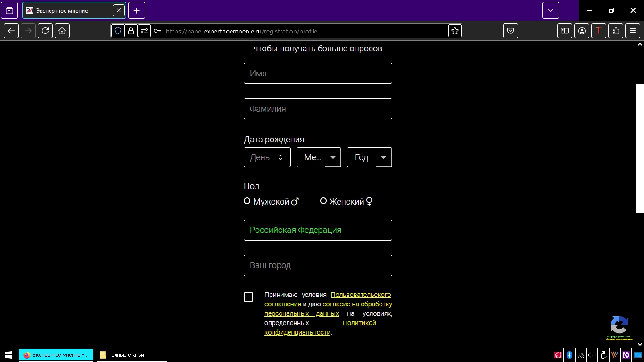Image resolution: width=644 pixels, height=362 pixels.
Task: Click the purple N tray icon
Action: click(x=626, y=355)
